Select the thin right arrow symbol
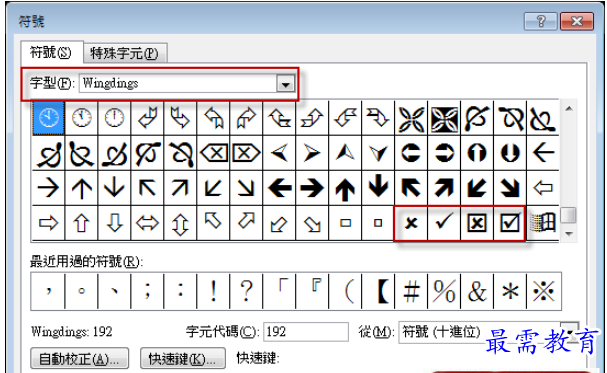This screenshot has width=607, height=373. [x=48, y=188]
